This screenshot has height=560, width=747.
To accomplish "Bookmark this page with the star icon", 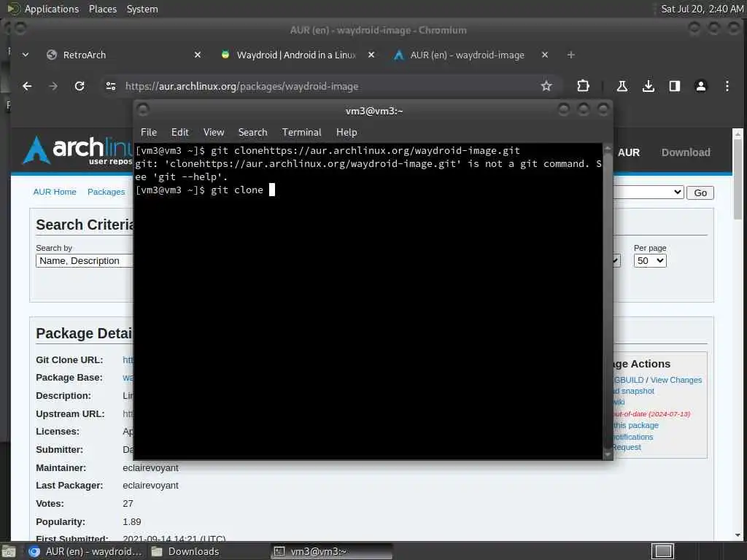I will [546, 86].
